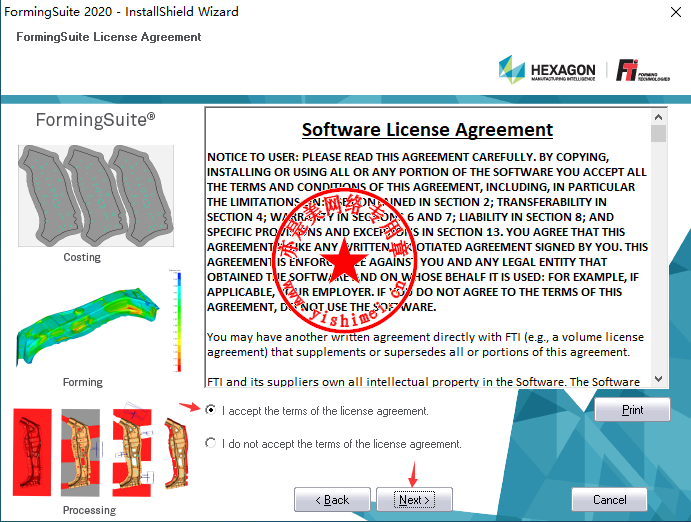Click the Next button

(x=414, y=500)
